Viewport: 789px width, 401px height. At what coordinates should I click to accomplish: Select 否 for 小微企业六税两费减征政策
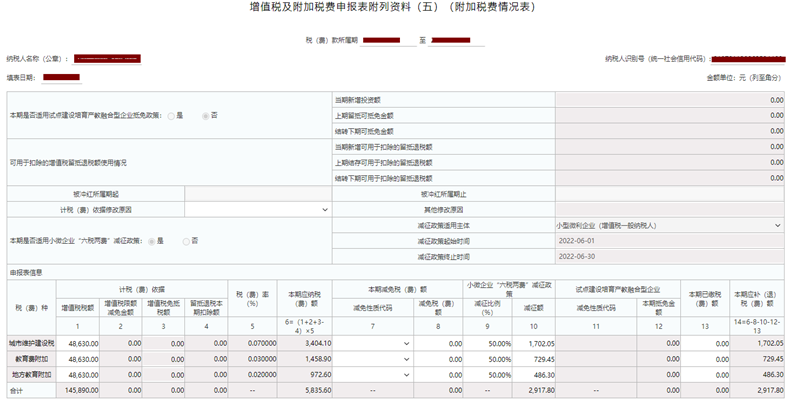186,242
